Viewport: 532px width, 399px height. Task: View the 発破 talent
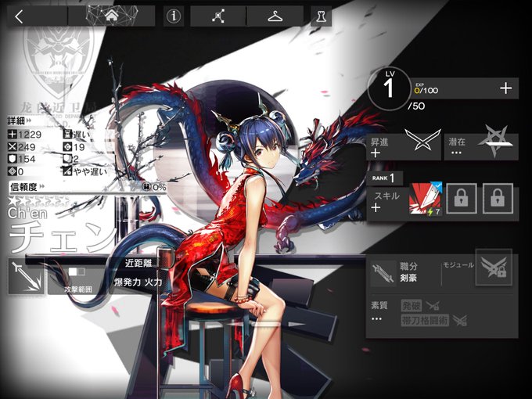tap(412, 306)
